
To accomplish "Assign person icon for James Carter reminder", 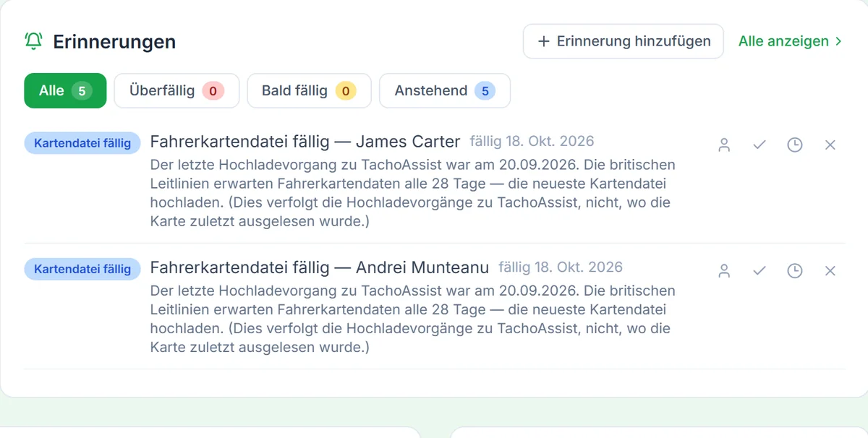I will click(x=724, y=145).
